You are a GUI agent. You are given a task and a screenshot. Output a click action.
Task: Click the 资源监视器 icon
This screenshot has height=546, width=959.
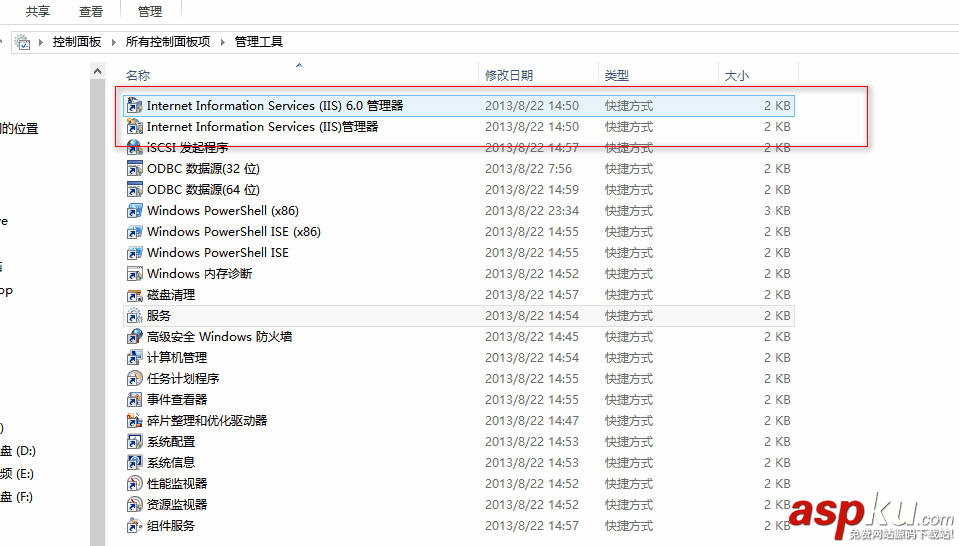[135, 504]
